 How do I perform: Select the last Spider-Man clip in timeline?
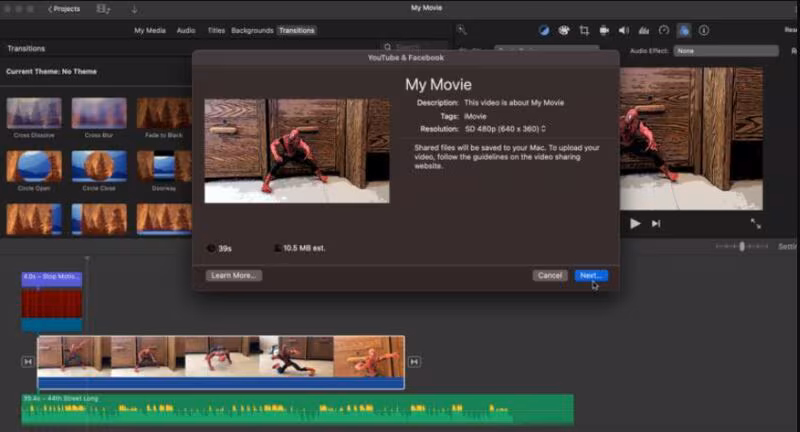pos(369,358)
